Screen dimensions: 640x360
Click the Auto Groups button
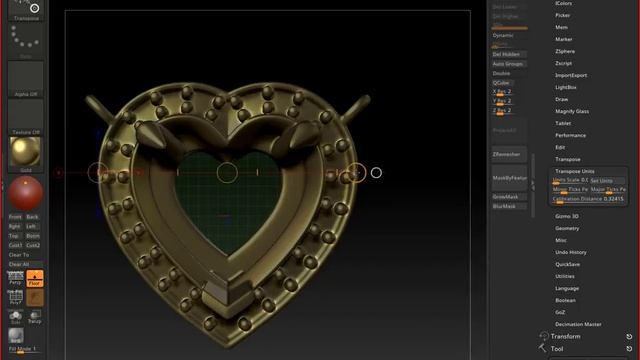pyautogui.click(x=509, y=64)
